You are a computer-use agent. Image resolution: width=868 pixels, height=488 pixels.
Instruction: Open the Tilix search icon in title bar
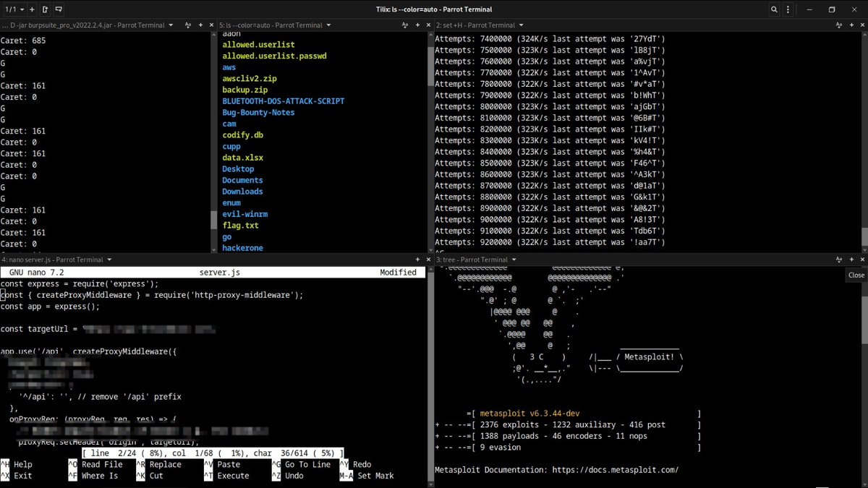coord(774,9)
